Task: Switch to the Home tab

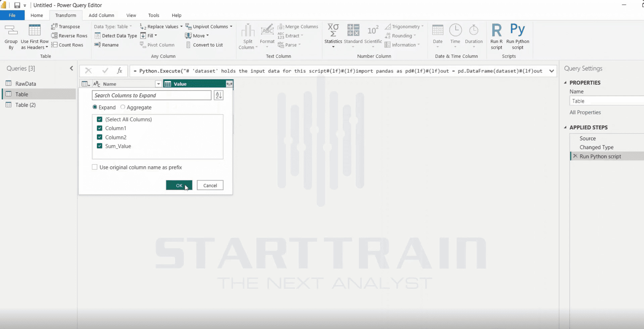Action: [x=37, y=15]
